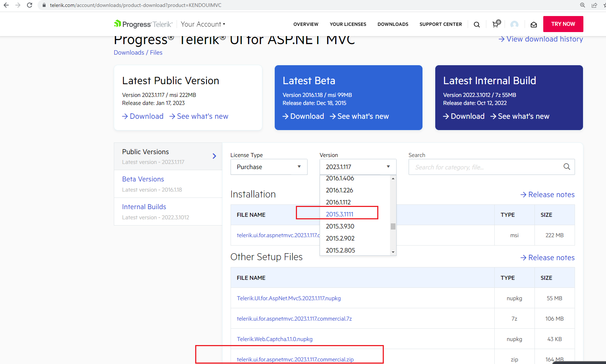The image size is (606, 364).
Task: Open the shopping cart icon
Action: (495, 24)
